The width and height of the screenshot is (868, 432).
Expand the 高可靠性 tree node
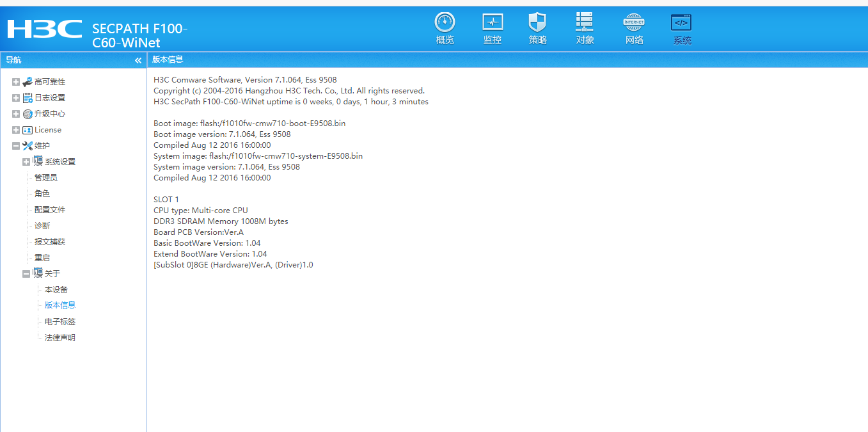click(x=16, y=82)
